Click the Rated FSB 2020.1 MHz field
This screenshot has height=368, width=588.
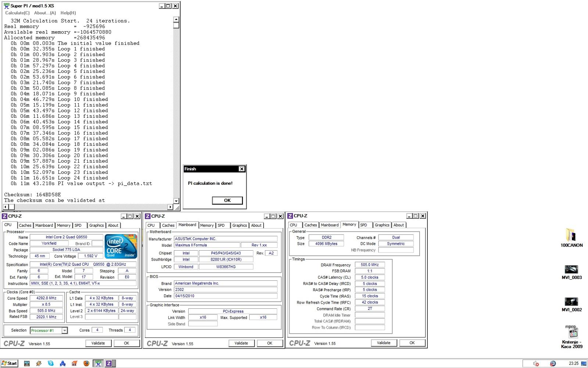[x=46, y=316]
